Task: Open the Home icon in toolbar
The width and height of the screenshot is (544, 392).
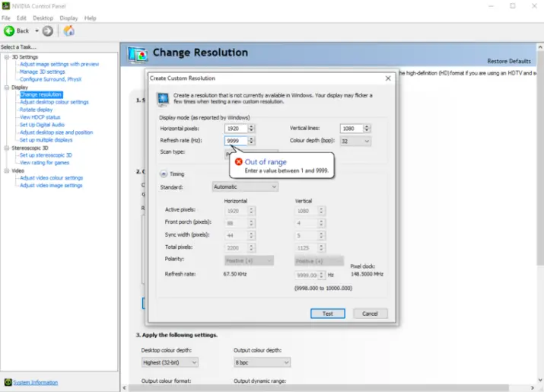Action: pos(68,31)
